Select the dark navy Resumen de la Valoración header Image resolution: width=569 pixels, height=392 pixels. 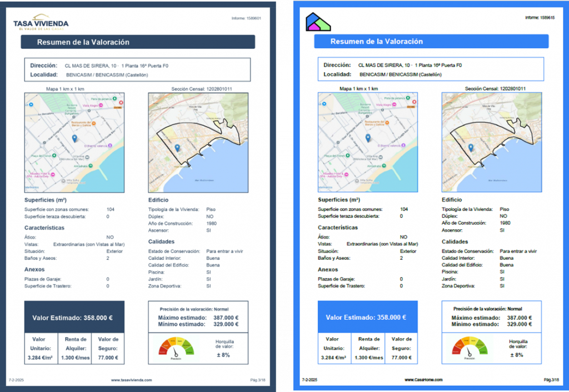[138, 42]
